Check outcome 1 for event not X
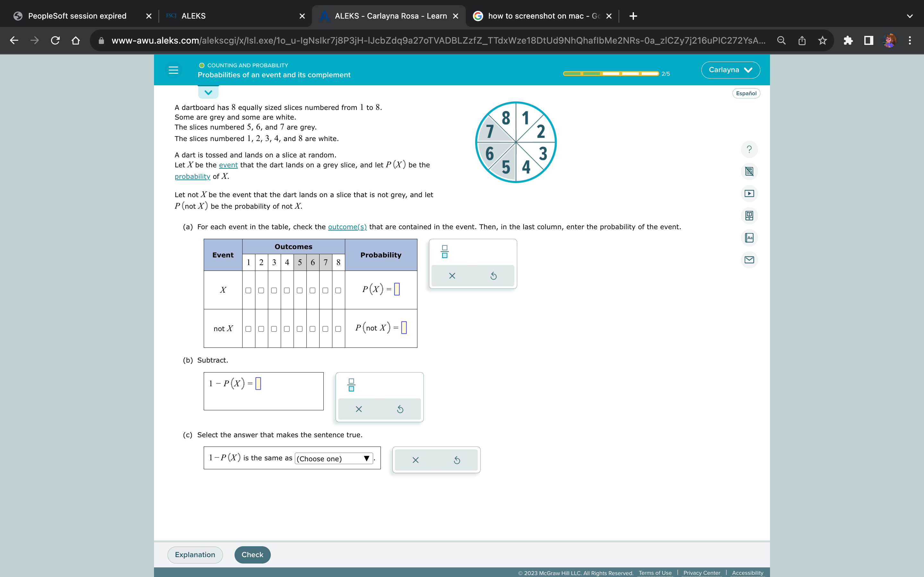The height and width of the screenshot is (577, 924). pos(248,329)
